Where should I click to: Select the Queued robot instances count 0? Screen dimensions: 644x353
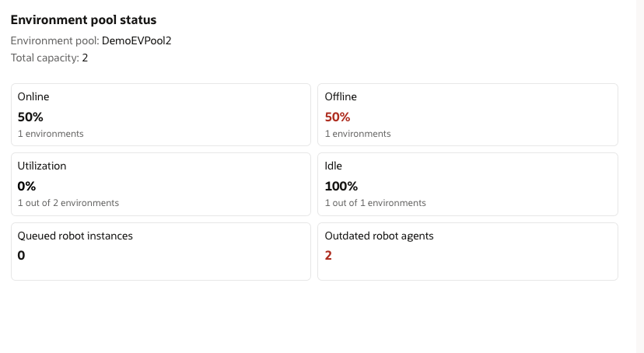pos(22,255)
